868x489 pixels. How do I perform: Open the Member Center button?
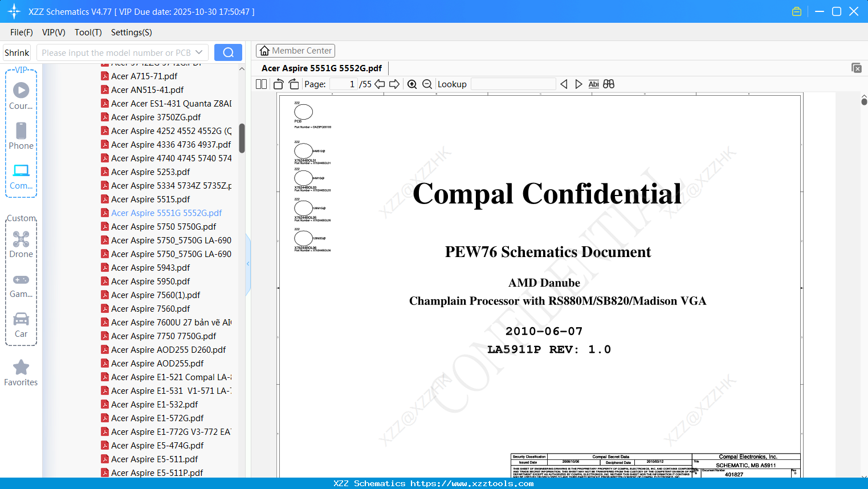coord(295,51)
